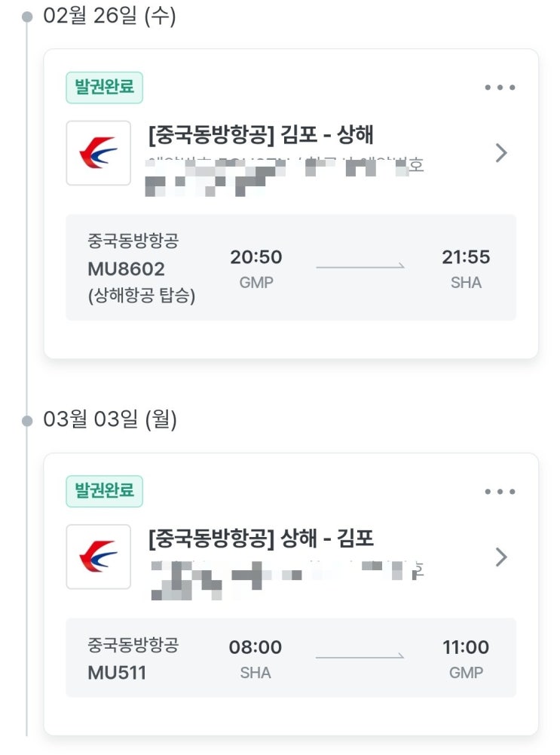The image size is (560, 755).
Task: Select flight number MU511
Action: 117,673
